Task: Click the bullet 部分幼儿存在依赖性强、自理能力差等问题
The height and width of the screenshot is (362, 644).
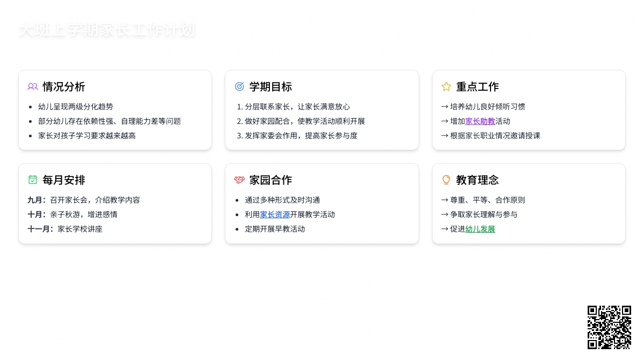Action: pos(109,121)
